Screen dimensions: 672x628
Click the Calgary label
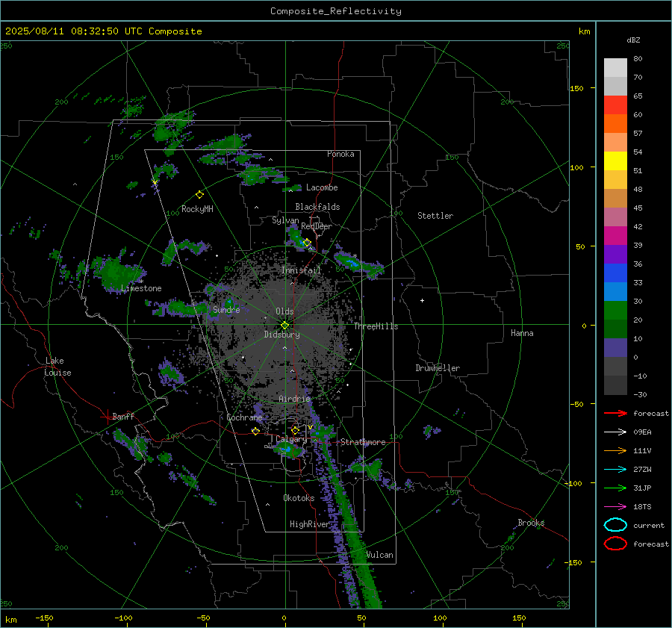pyautogui.click(x=291, y=439)
